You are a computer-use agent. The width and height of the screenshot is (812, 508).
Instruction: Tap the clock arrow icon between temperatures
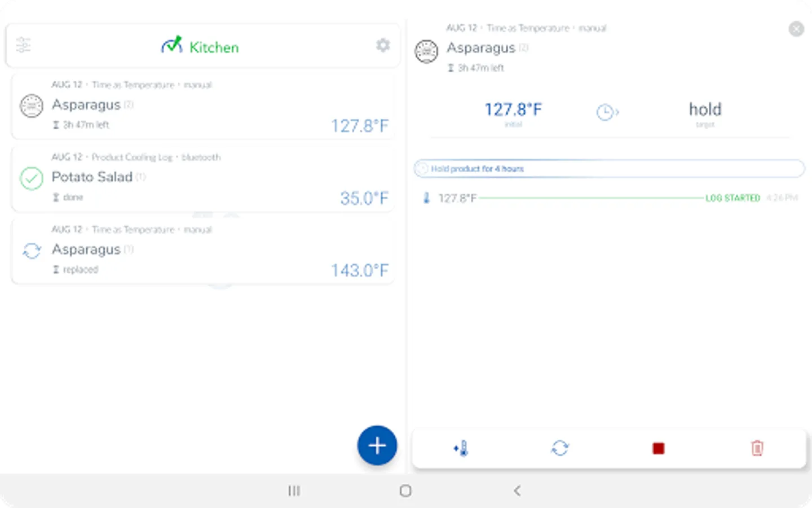[607, 112]
